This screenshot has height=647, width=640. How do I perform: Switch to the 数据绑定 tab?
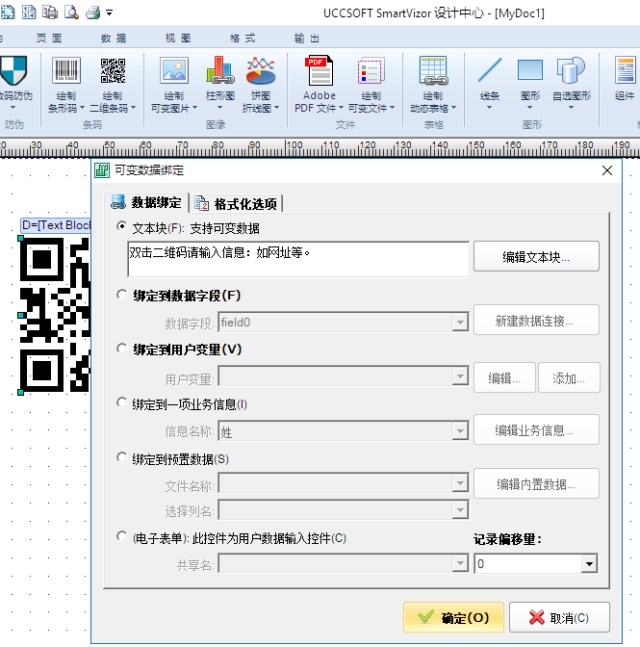pos(146,203)
